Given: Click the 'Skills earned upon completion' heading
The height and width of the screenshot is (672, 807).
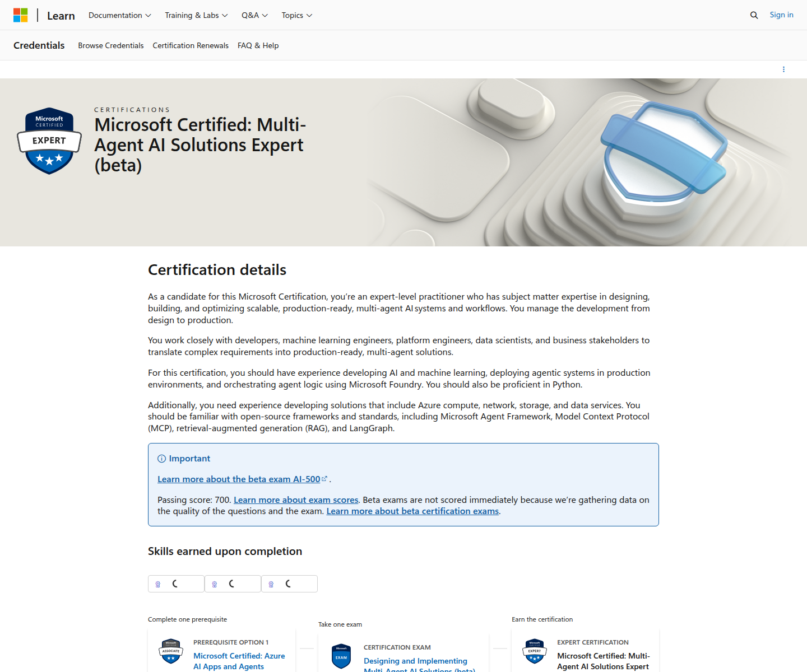Looking at the screenshot, I should point(225,552).
